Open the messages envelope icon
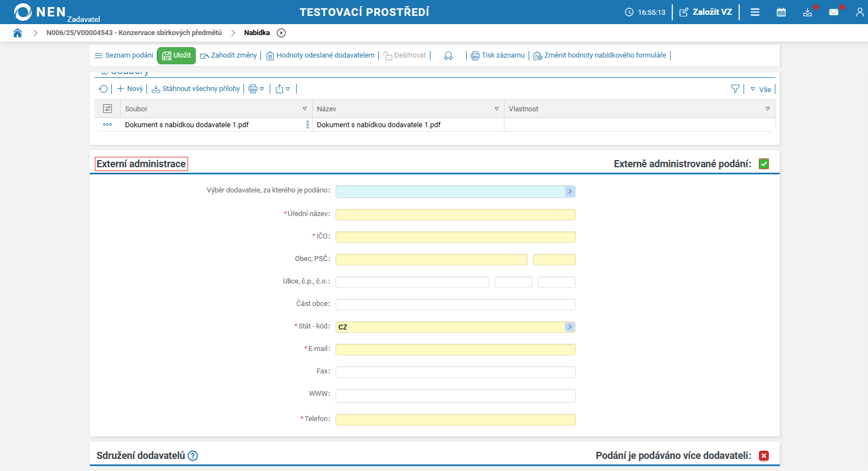868x471 pixels. point(833,12)
